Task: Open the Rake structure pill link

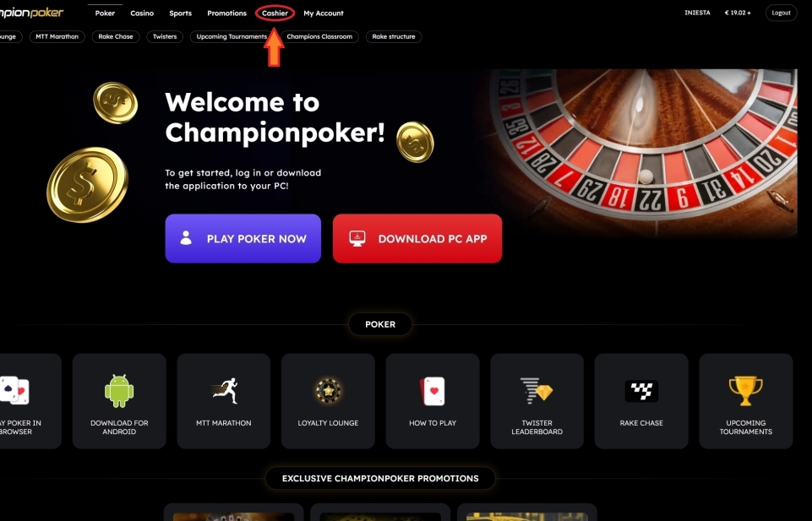Action: click(394, 37)
